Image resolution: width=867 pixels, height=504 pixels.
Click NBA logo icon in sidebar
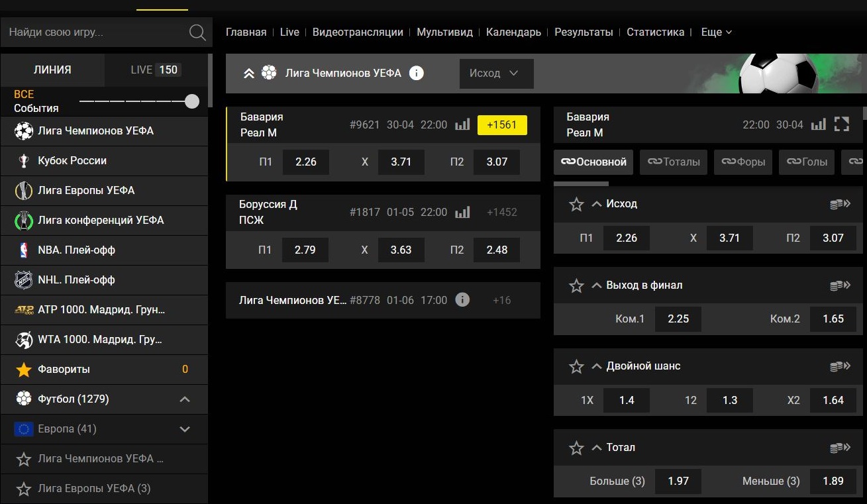(24, 250)
